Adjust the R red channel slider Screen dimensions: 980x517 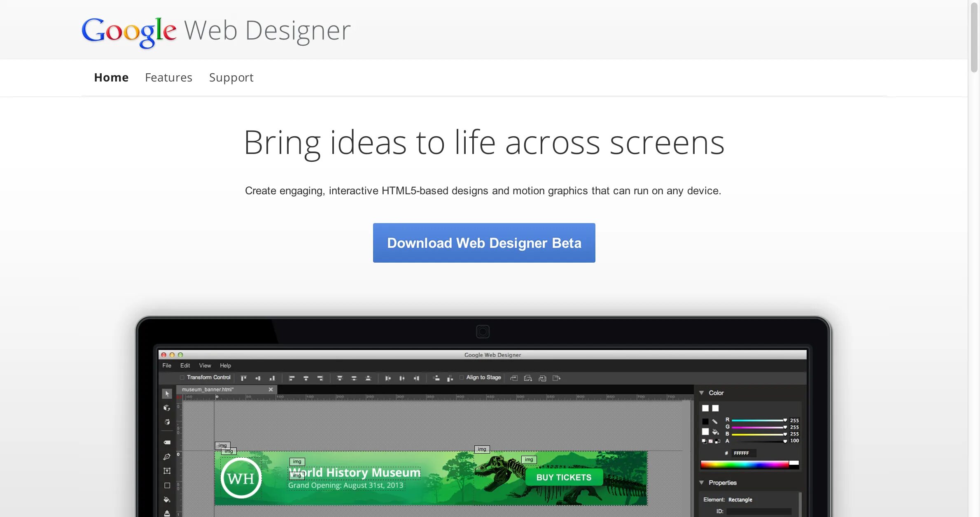[x=758, y=420]
